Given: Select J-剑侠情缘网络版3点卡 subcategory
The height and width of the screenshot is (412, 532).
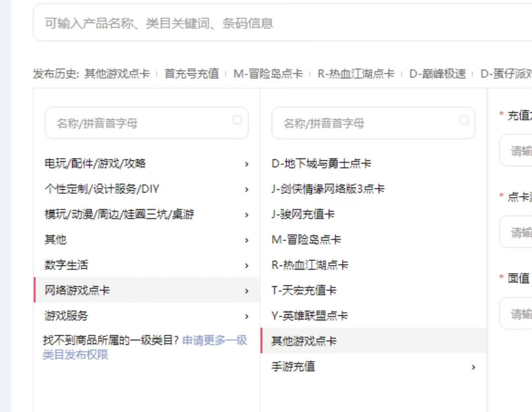Looking at the screenshot, I should coord(374,189).
